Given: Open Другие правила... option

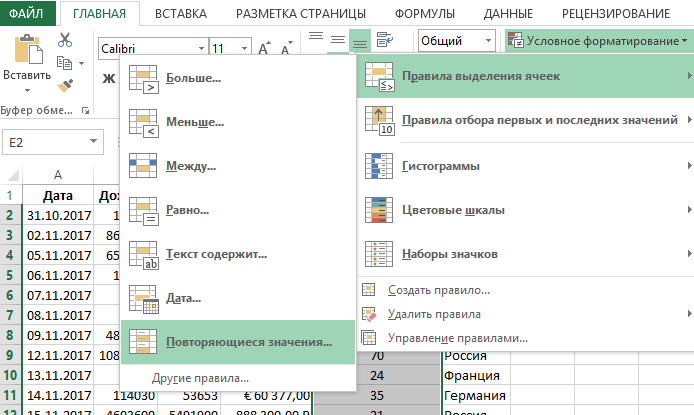Looking at the screenshot, I should (238, 378).
